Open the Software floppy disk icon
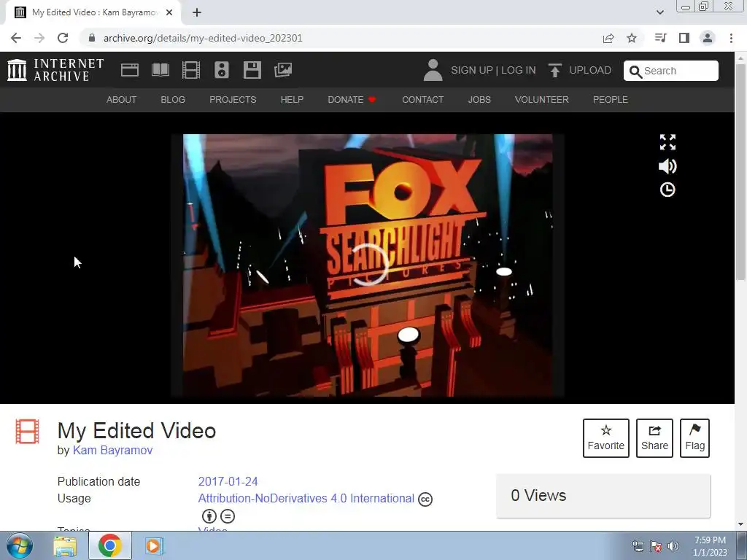This screenshot has height=560, width=747. (252, 70)
